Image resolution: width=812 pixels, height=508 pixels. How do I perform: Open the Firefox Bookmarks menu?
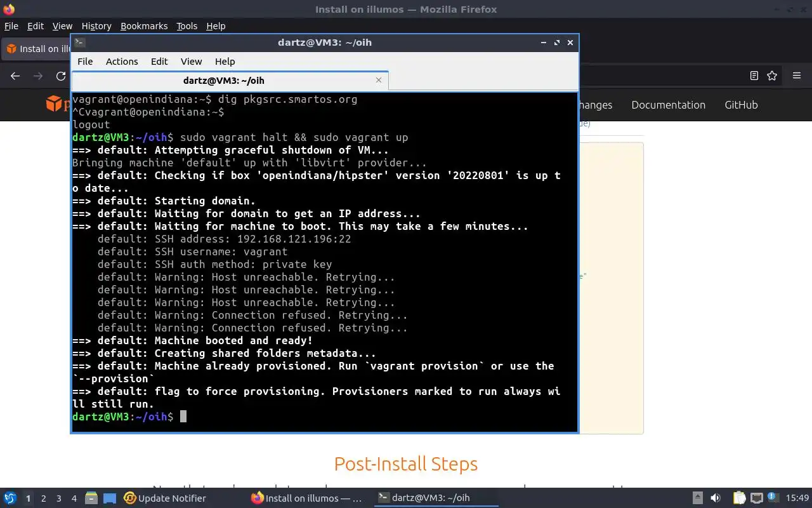click(144, 26)
